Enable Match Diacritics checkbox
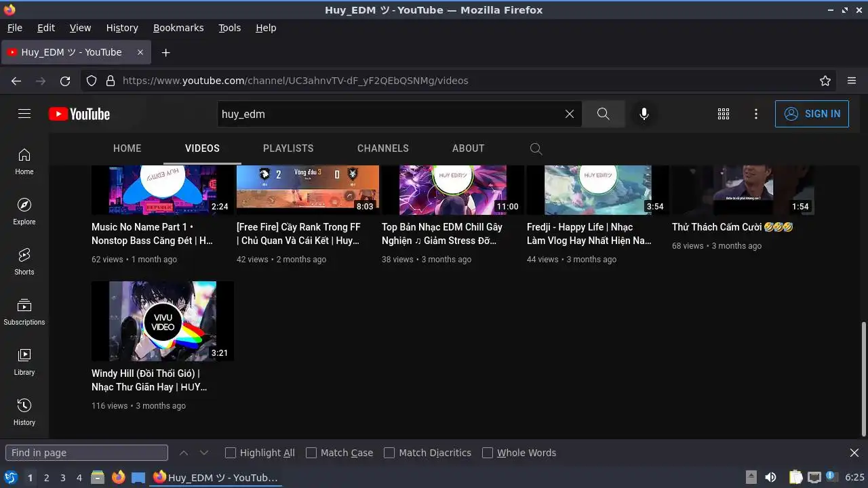The height and width of the screenshot is (488, 868). pos(389,453)
